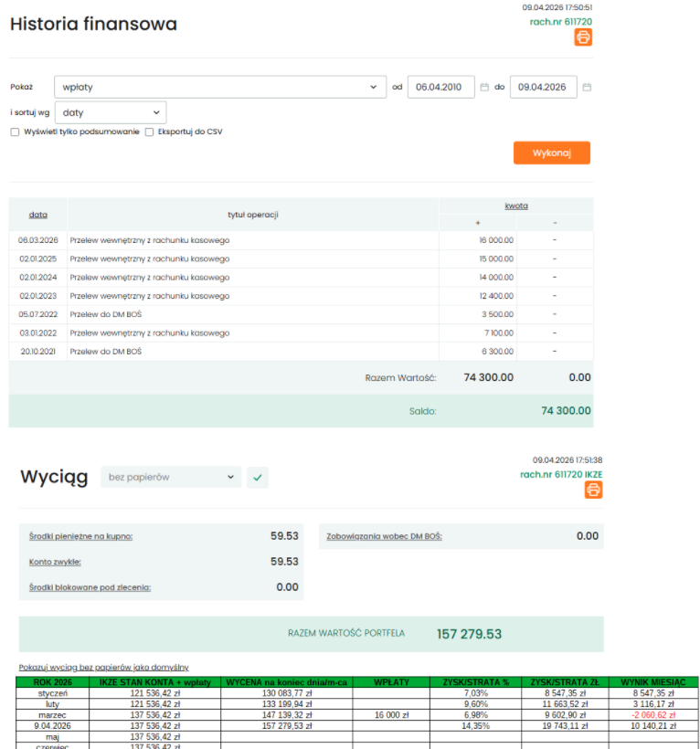Open the 'Pokaż' wpłaty dropdown

coord(220,87)
